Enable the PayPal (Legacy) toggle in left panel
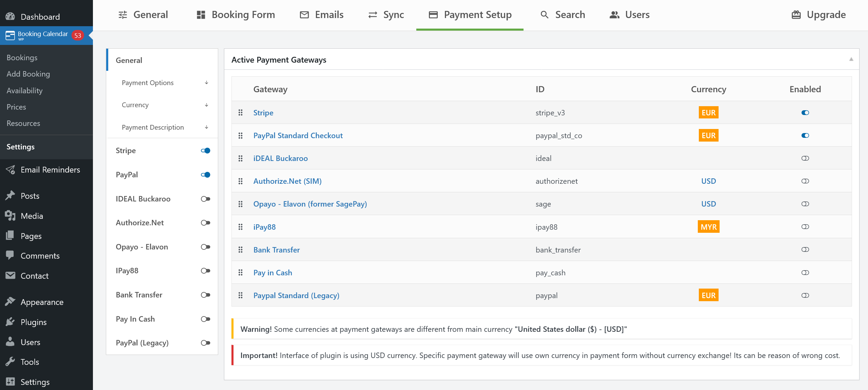This screenshot has width=868, height=390. click(x=206, y=343)
